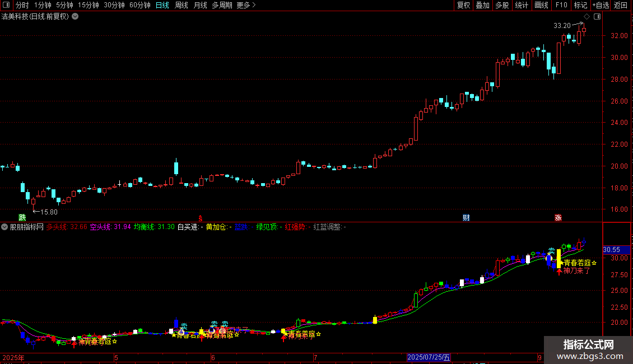This screenshot has width=633, height=364.
Task: Click the blue 财 finance marker icon
Action: (466, 217)
